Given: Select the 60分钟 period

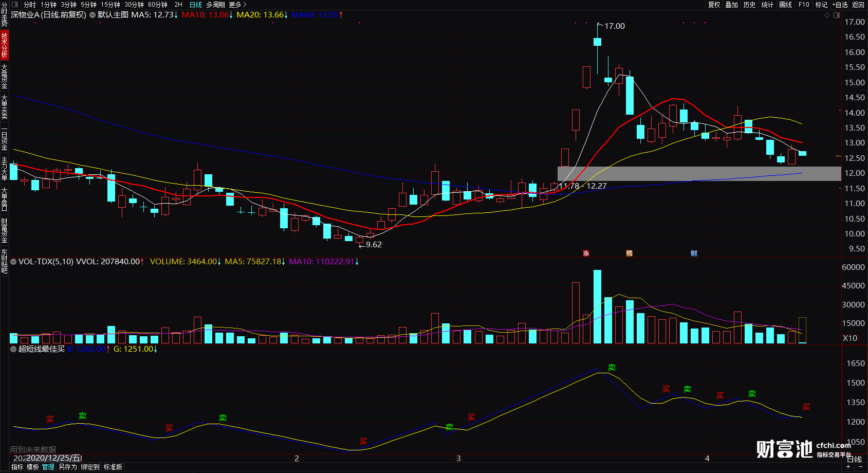Looking at the screenshot, I should click(158, 5).
